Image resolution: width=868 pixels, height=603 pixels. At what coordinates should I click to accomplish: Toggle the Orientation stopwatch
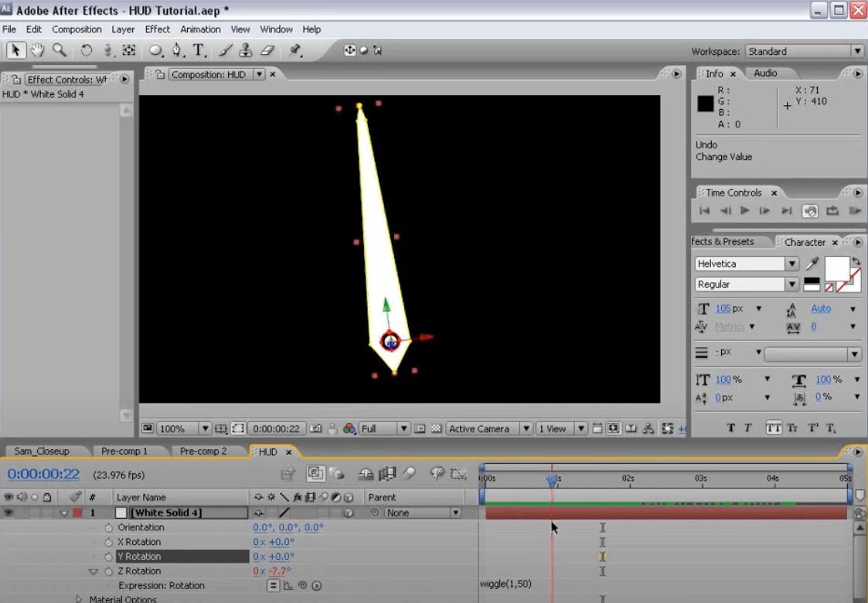108,527
